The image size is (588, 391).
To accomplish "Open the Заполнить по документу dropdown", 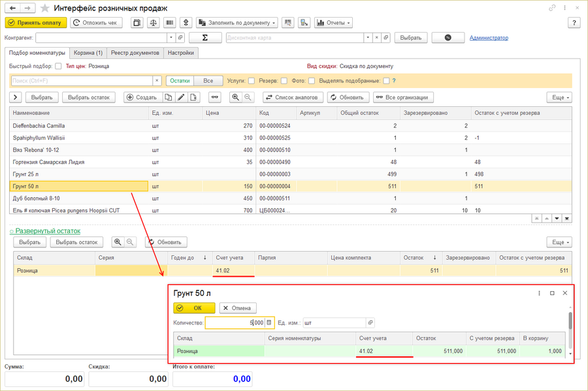I will pyautogui.click(x=237, y=23).
